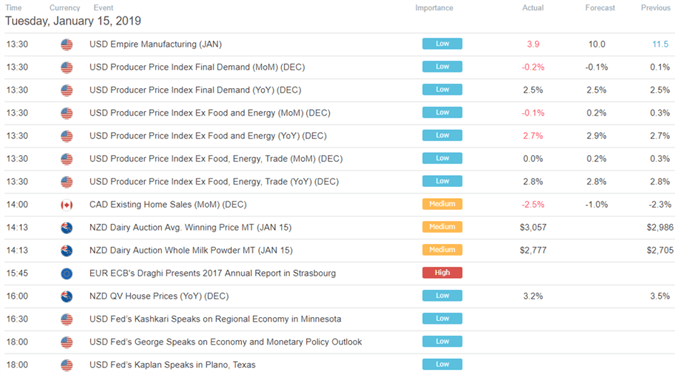Click the 15:45 time cell
The image size is (680, 375).
tap(17, 274)
